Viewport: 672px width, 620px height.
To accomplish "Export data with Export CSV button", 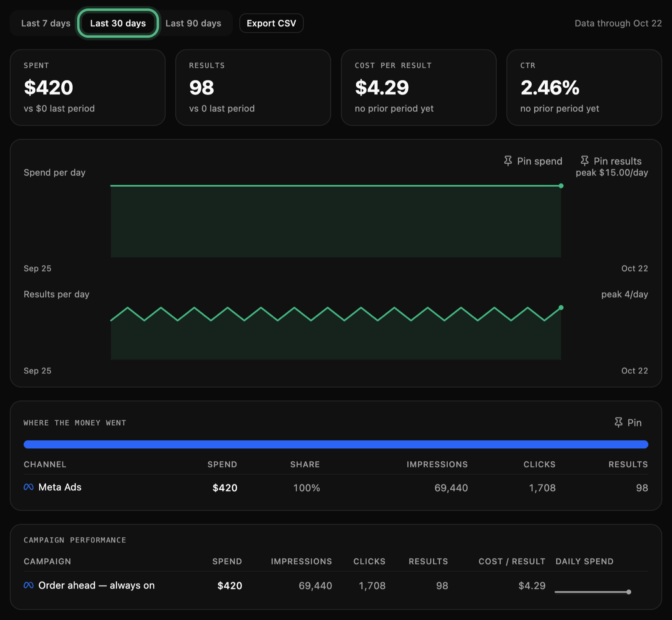I will [271, 24].
